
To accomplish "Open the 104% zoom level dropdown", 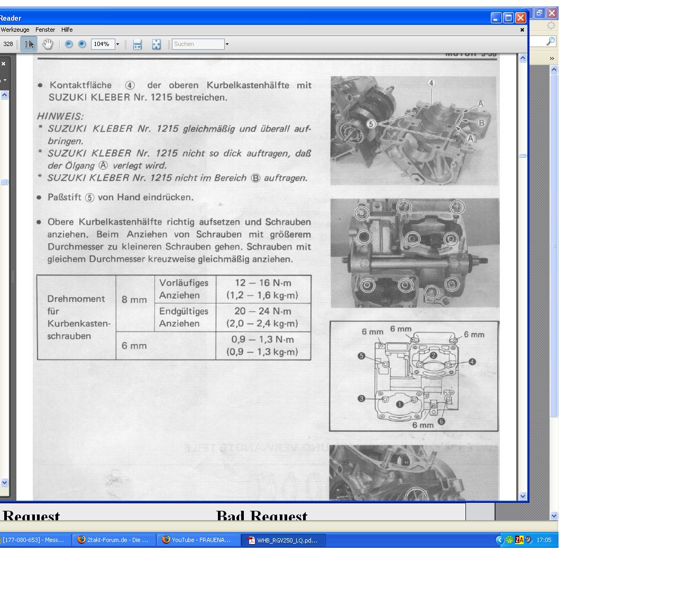I will click(x=117, y=44).
